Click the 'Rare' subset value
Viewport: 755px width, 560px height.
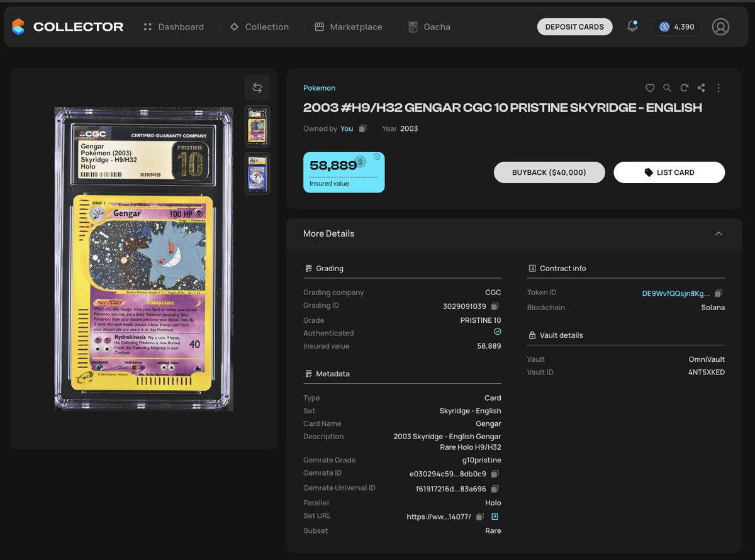(x=493, y=530)
